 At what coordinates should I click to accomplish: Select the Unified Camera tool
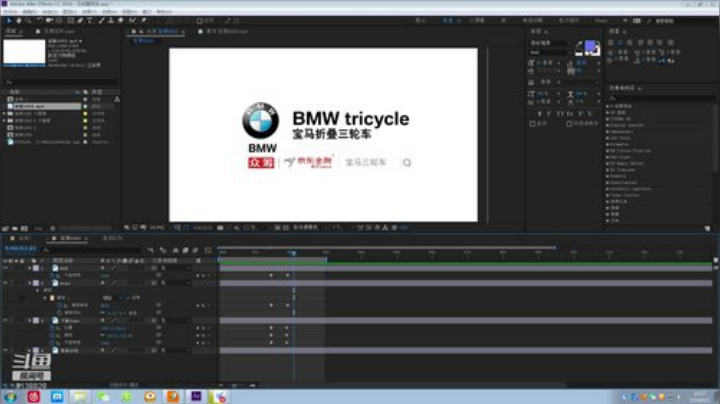49,21
